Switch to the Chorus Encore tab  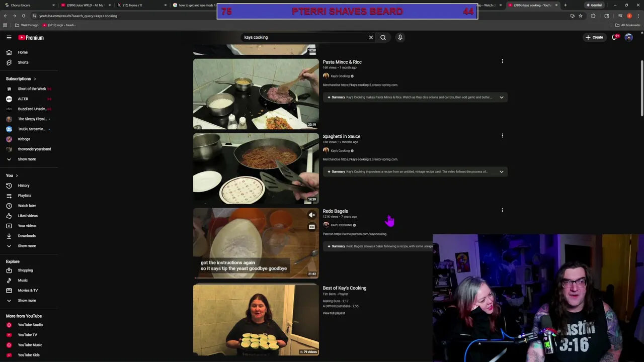point(30,5)
